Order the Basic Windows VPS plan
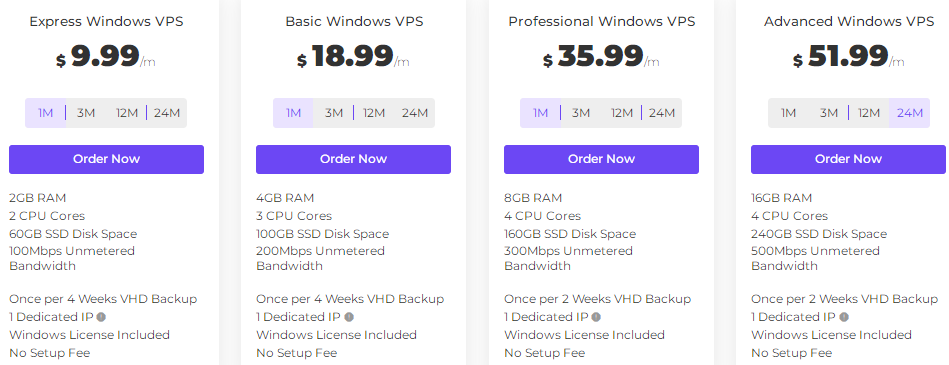The image size is (949, 365). 353,159
